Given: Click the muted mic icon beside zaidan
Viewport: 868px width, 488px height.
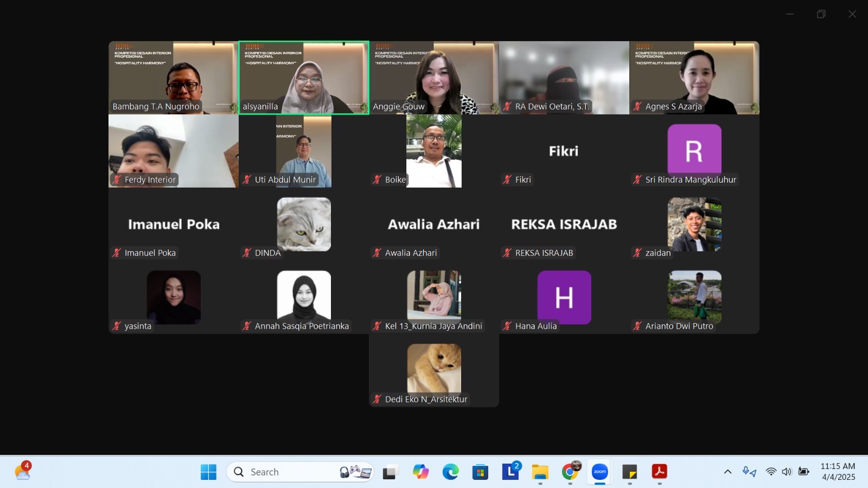Looking at the screenshot, I should point(637,253).
